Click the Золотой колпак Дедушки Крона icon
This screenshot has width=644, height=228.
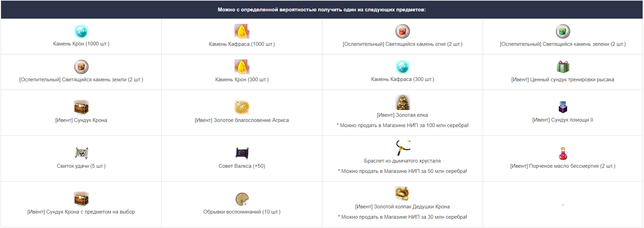pos(402,194)
